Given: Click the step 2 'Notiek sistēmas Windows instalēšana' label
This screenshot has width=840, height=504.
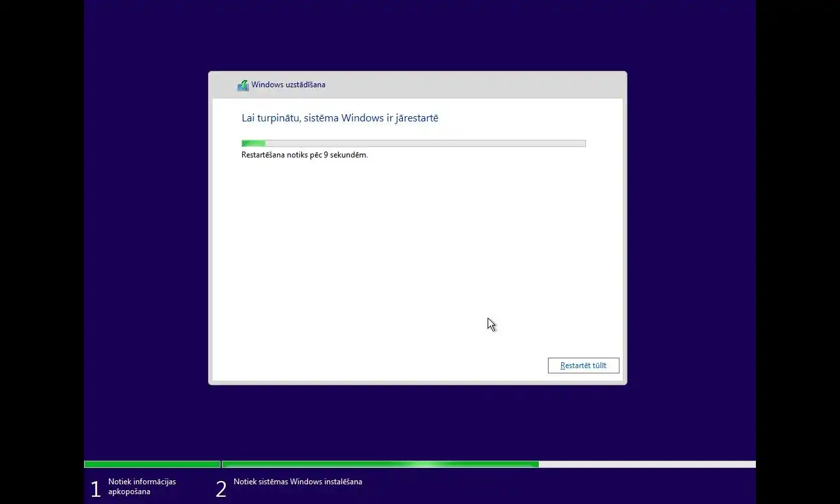Looking at the screenshot, I should point(298,482).
